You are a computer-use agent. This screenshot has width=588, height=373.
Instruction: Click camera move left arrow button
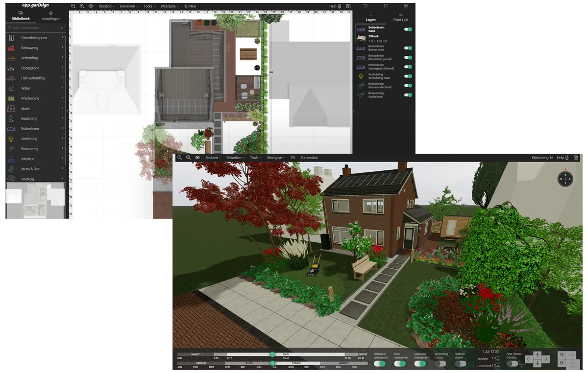[x=529, y=359]
